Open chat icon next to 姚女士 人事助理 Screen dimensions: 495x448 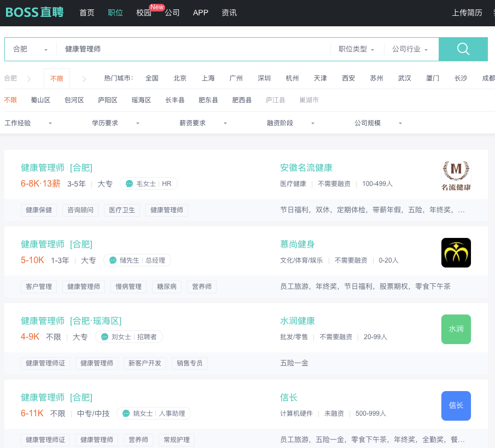(126, 414)
